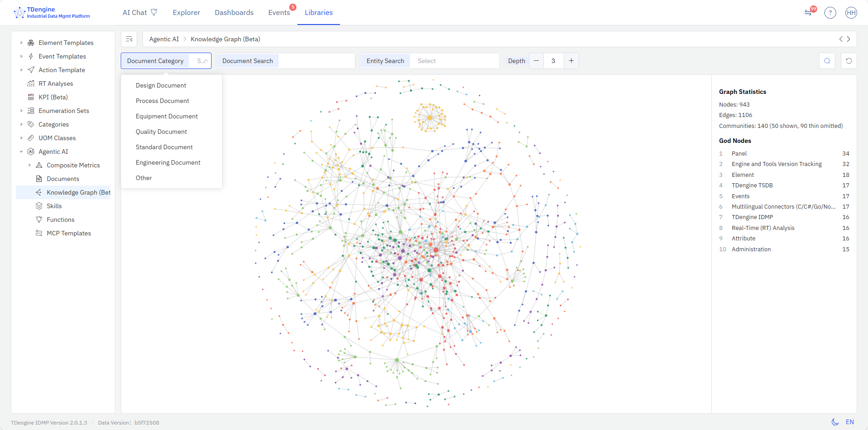Expand the Action Template tree node
The height and width of the screenshot is (430, 868).
click(x=21, y=70)
